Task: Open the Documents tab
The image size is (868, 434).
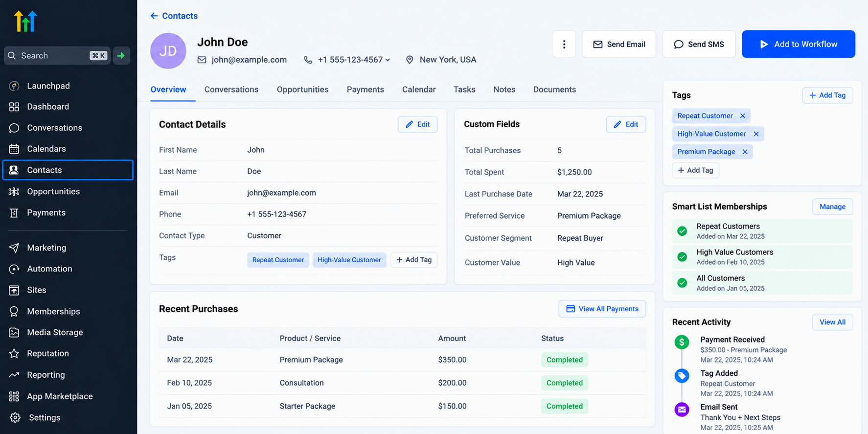Action: coord(554,90)
